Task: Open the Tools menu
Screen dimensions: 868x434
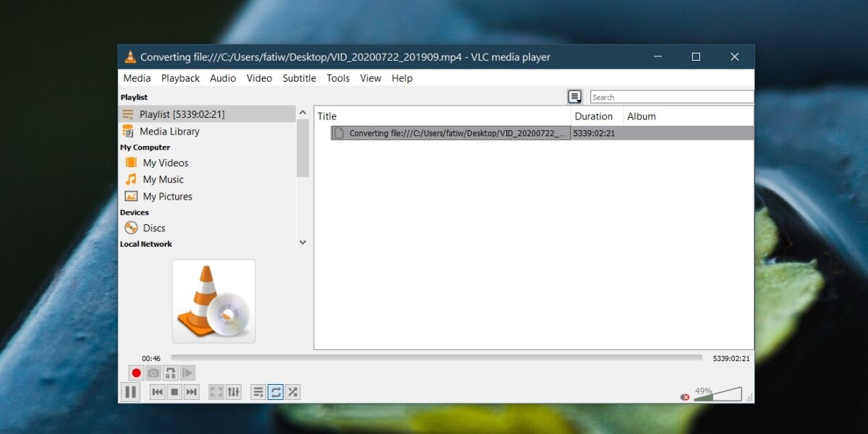Action: click(338, 78)
